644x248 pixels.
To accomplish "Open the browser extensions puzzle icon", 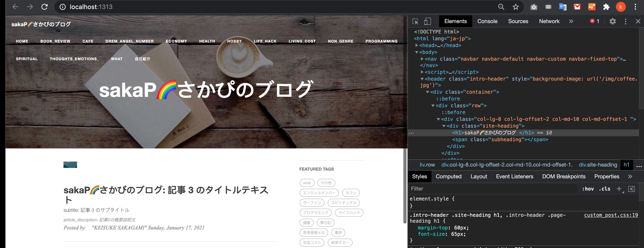I will pos(606,7).
